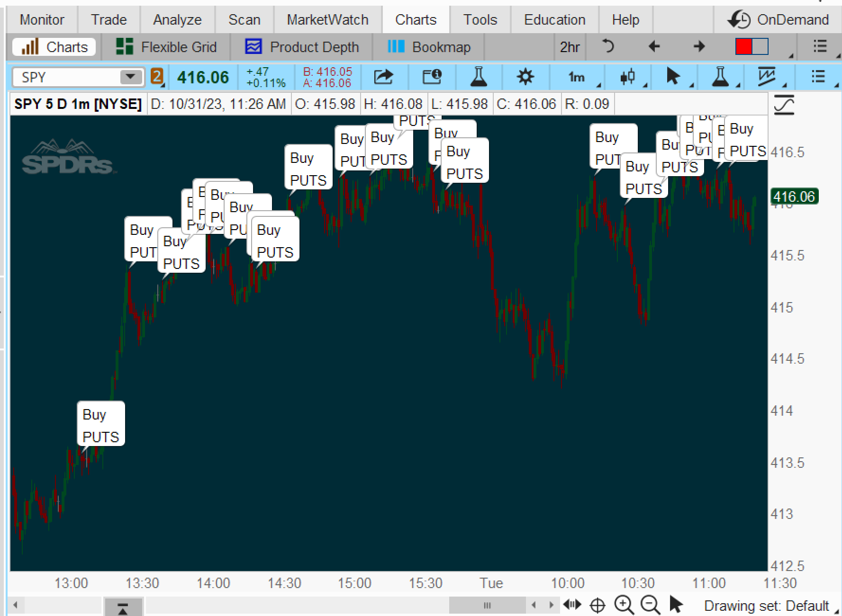Click the lowest Buy PUTS bubble near 414
Screen dimensions: 842x616
101,424
